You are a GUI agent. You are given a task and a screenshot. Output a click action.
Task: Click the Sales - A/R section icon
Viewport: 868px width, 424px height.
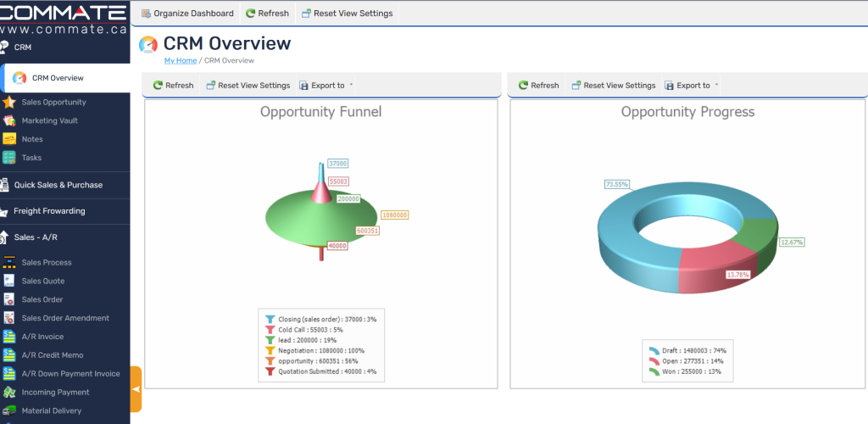click(x=4, y=237)
